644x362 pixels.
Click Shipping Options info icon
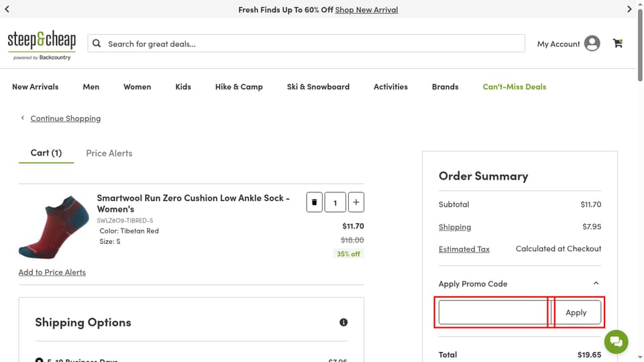tap(343, 322)
